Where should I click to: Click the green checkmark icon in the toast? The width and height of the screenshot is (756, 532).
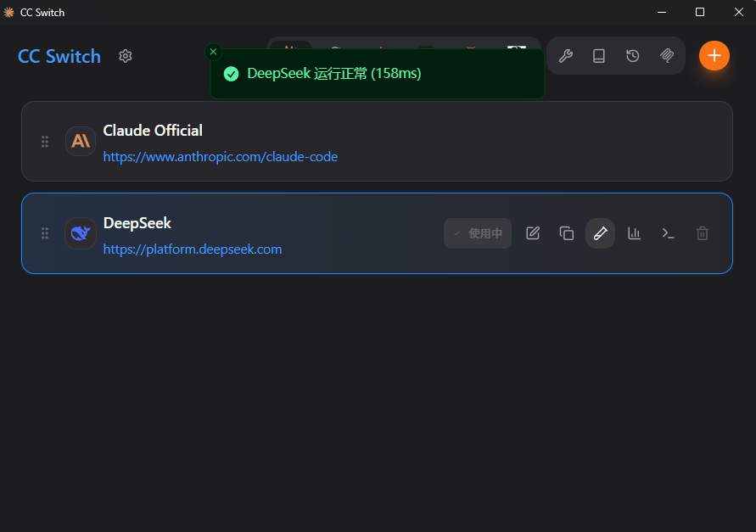tap(231, 74)
